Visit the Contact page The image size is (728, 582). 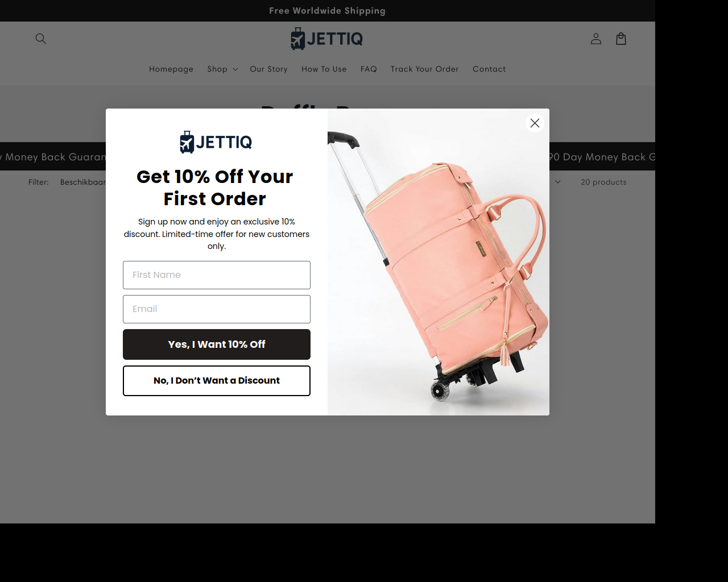[x=489, y=69]
